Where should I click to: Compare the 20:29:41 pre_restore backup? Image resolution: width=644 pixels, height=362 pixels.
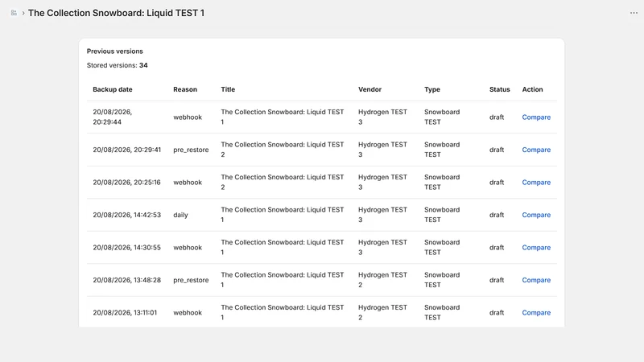[x=536, y=150]
